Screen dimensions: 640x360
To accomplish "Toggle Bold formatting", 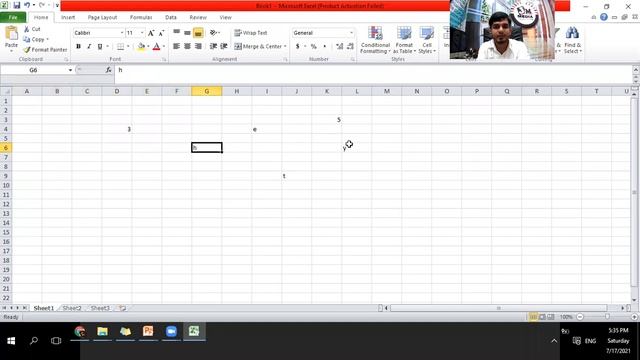I will pyautogui.click(x=78, y=47).
